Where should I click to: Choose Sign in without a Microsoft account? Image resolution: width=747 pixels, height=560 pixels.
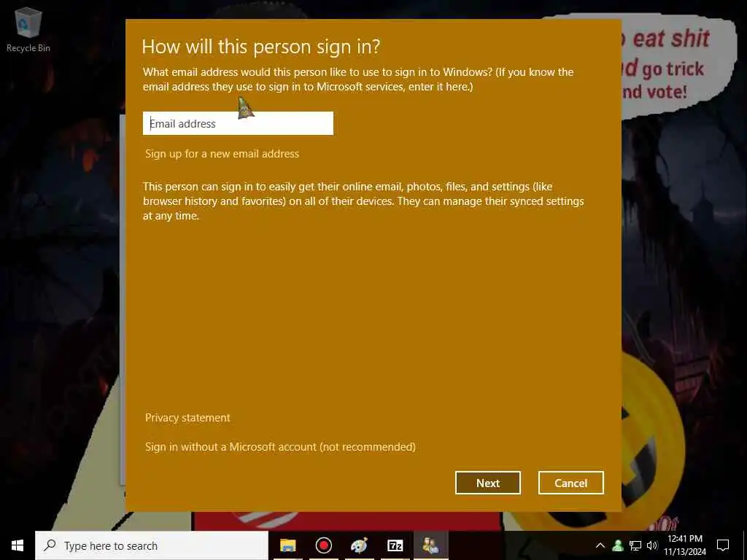pos(280,447)
